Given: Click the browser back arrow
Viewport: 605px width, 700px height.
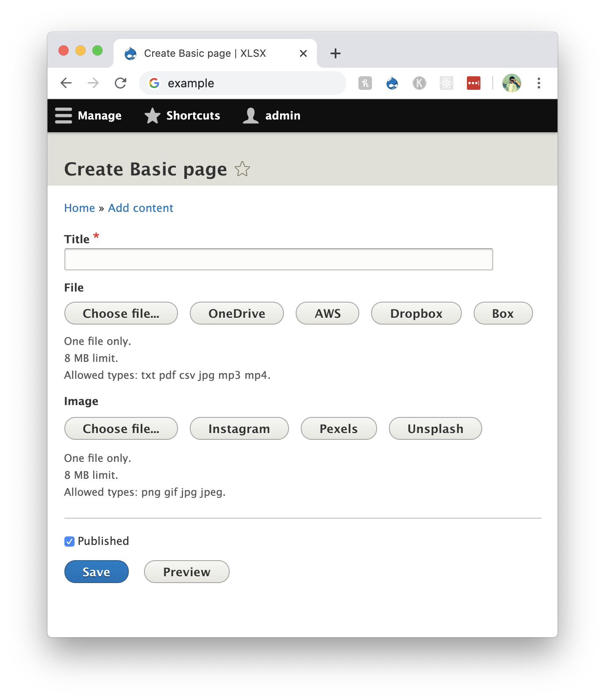Looking at the screenshot, I should point(66,83).
